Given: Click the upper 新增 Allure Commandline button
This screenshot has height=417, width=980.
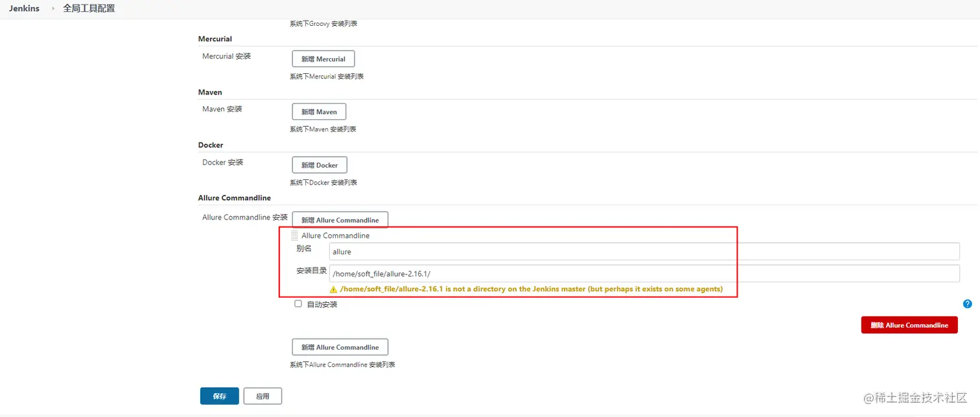Looking at the screenshot, I should [340, 220].
